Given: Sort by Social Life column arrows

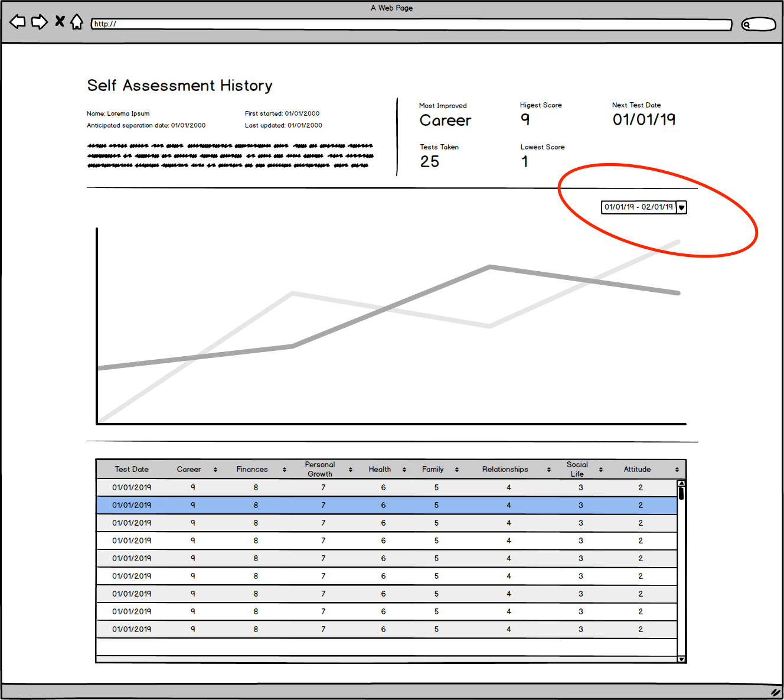Looking at the screenshot, I should coord(601,470).
